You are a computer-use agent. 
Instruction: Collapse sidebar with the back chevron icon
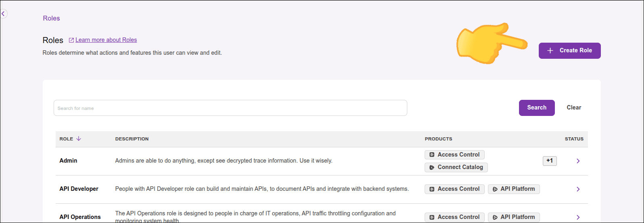pyautogui.click(x=3, y=14)
